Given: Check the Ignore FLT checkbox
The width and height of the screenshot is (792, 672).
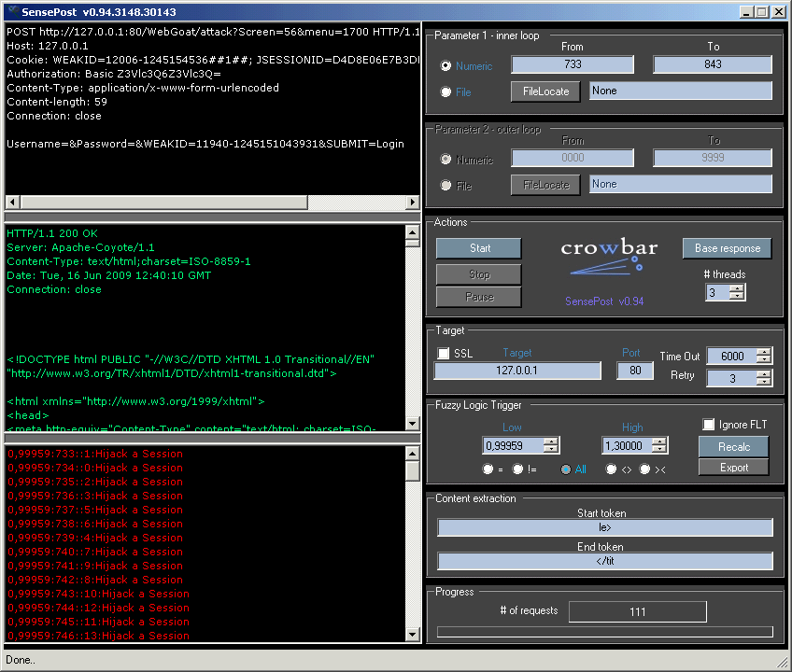Looking at the screenshot, I should [x=709, y=425].
